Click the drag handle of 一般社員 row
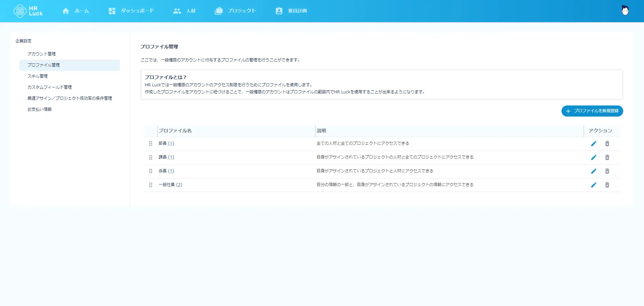Image resolution: width=644 pixels, height=306 pixels. 151,185
